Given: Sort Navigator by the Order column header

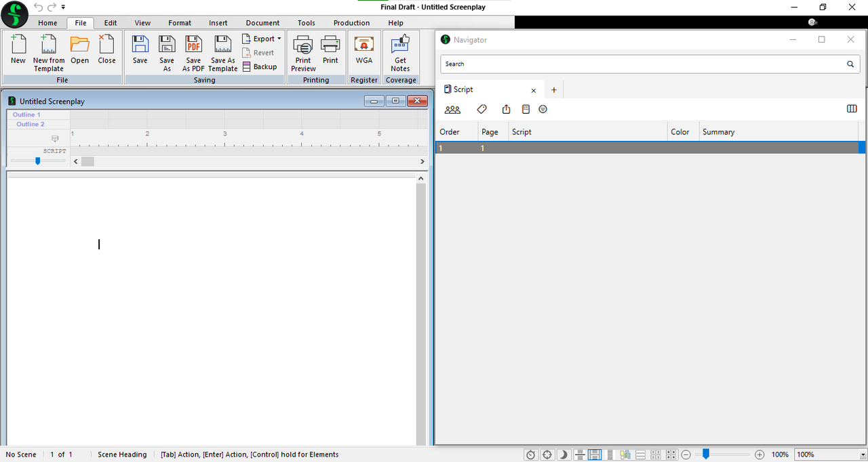Looking at the screenshot, I should [456, 132].
